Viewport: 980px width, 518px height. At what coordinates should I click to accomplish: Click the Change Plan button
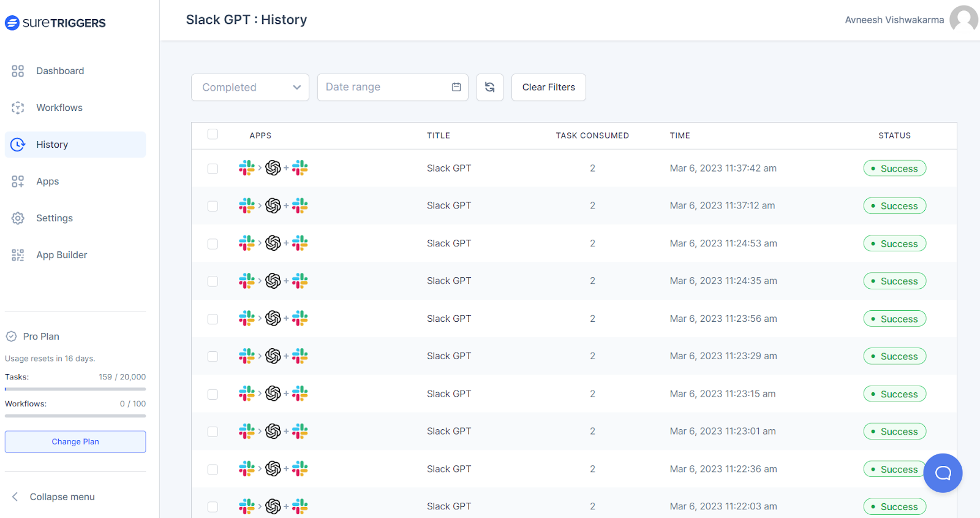75,442
